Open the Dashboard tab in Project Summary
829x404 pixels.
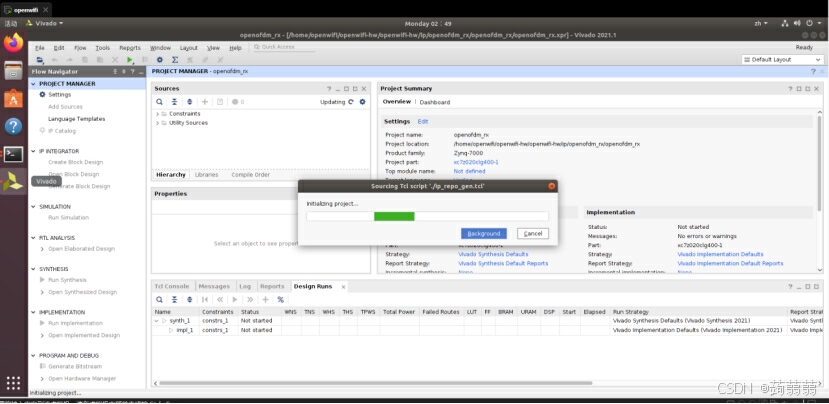pyautogui.click(x=435, y=102)
